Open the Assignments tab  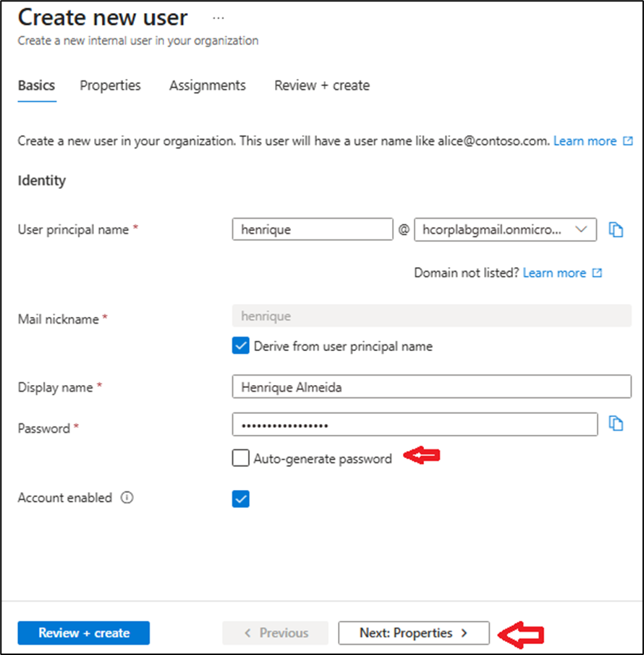tap(208, 85)
